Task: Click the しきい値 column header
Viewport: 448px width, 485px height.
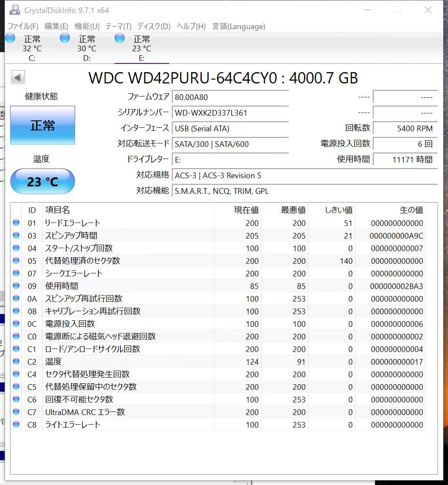Action: click(x=332, y=210)
